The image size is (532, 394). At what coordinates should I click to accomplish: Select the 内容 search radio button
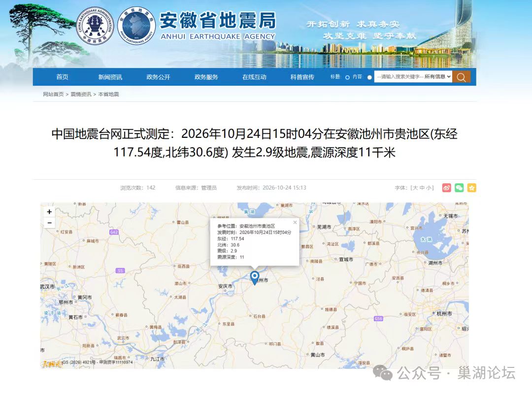[x=369, y=77]
